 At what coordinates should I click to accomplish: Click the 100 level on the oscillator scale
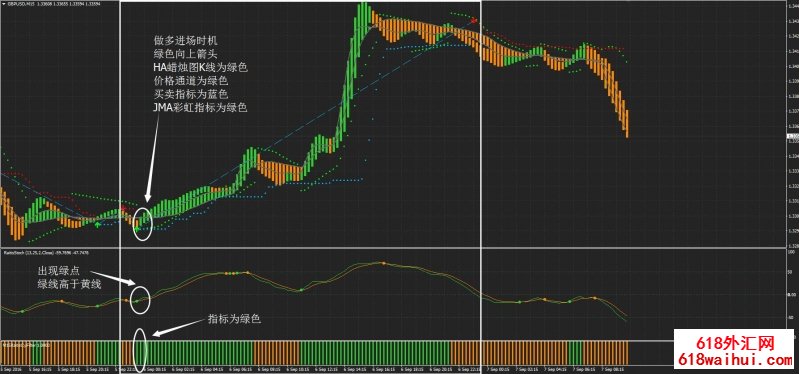pos(791,252)
